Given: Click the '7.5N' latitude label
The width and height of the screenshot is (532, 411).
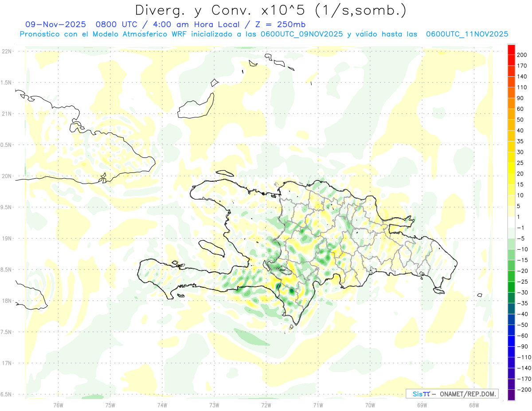Looking at the screenshot, I should [x=7, y=332].
